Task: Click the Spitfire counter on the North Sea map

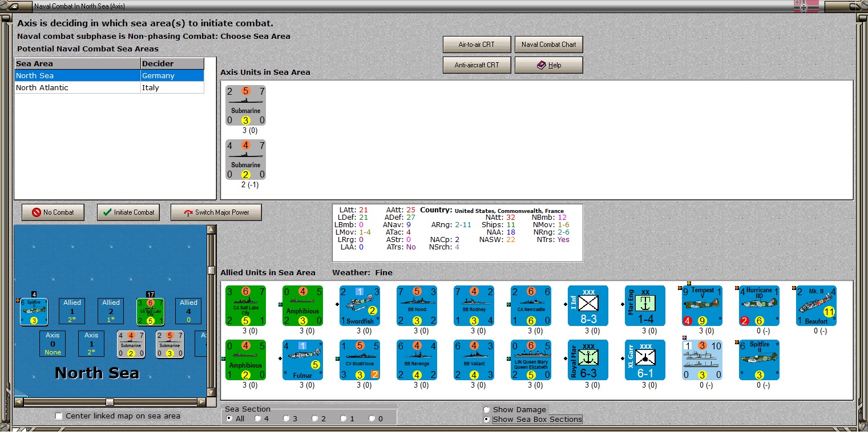Action: point(34,312)
